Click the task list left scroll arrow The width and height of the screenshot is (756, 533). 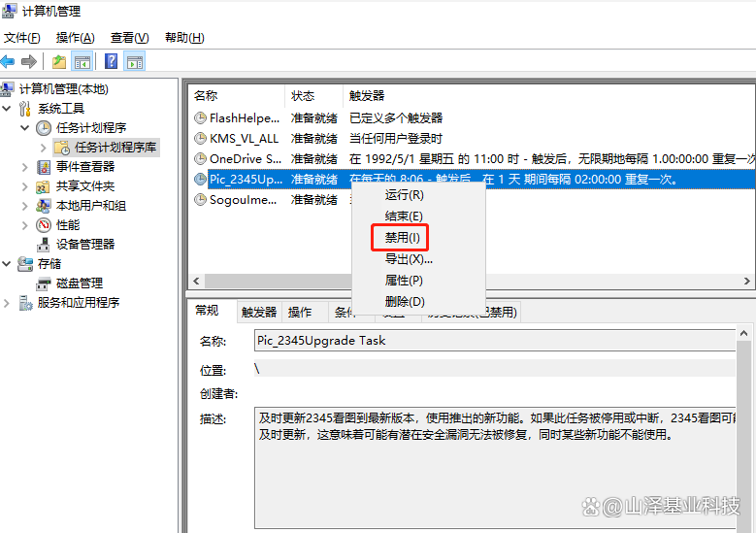(196, 281)
